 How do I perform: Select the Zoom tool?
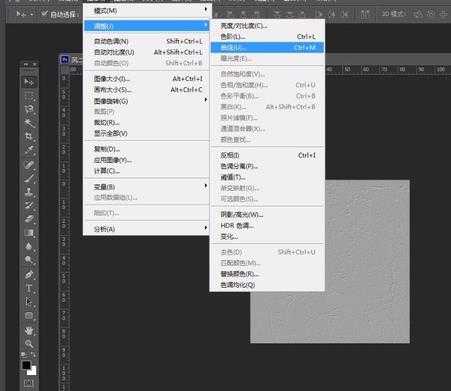tap(29, 344)
